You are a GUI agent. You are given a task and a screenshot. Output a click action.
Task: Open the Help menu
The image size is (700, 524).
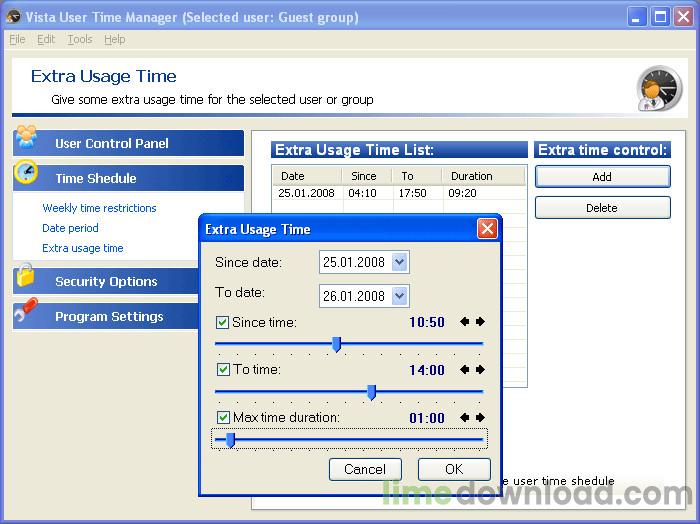click(x=115, y=39)
